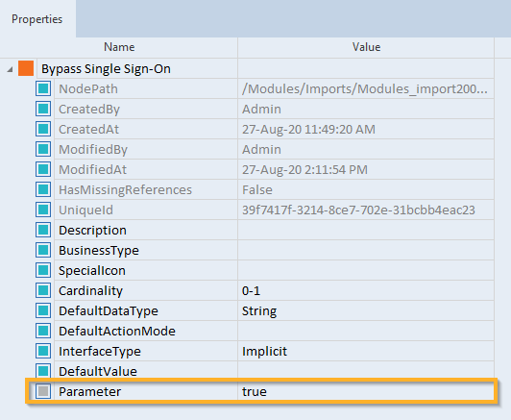511x420 pixels.
Task: Click the gray icon beside Parameter
Action: (x=43, y=391)
